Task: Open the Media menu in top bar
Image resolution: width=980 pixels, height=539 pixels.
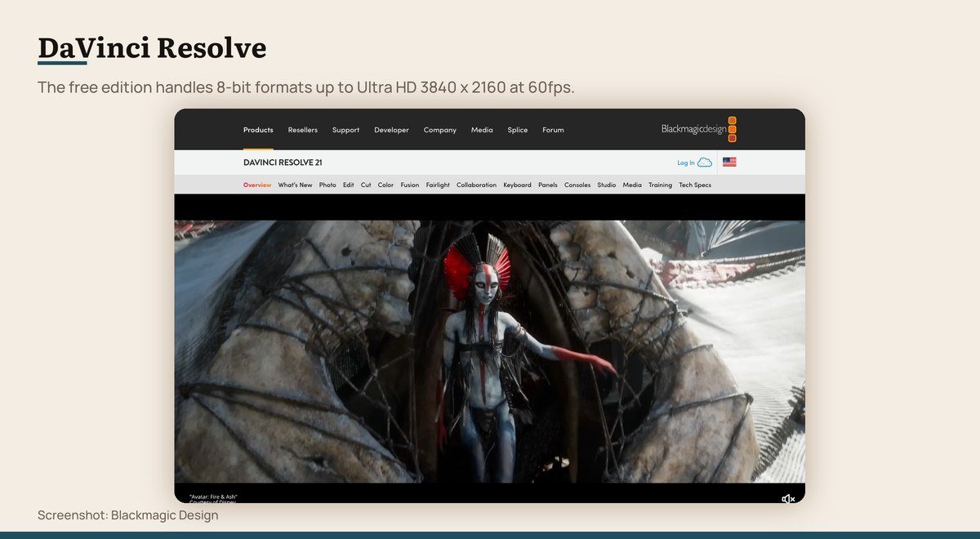Action: point(482,130)
